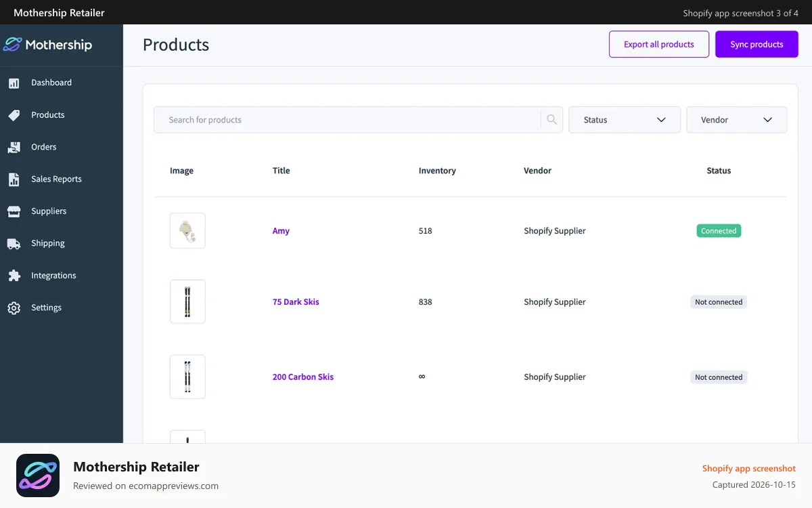This screenshot has height=508, width=812.
Task: Click the infinity inventory value
Action: click(422, 377)
